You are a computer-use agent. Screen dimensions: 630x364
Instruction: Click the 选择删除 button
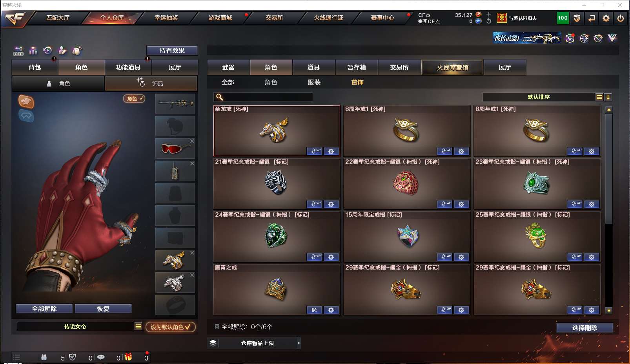[x=584, y=328]
